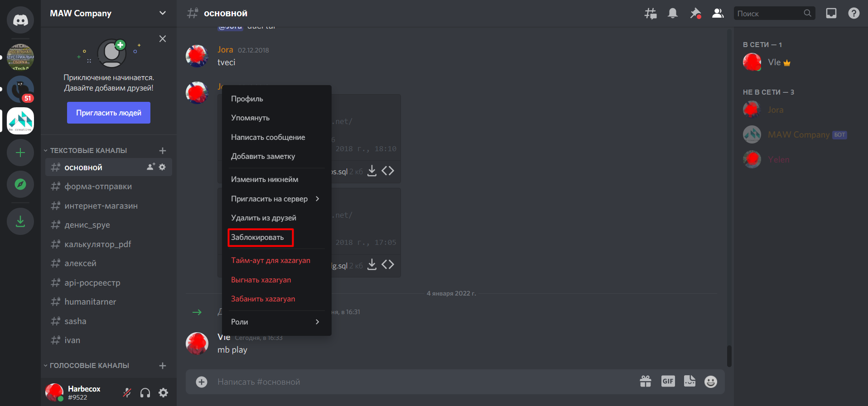Open the форма-отправки channel
This screenshot has height=406, width=868.
98,186
